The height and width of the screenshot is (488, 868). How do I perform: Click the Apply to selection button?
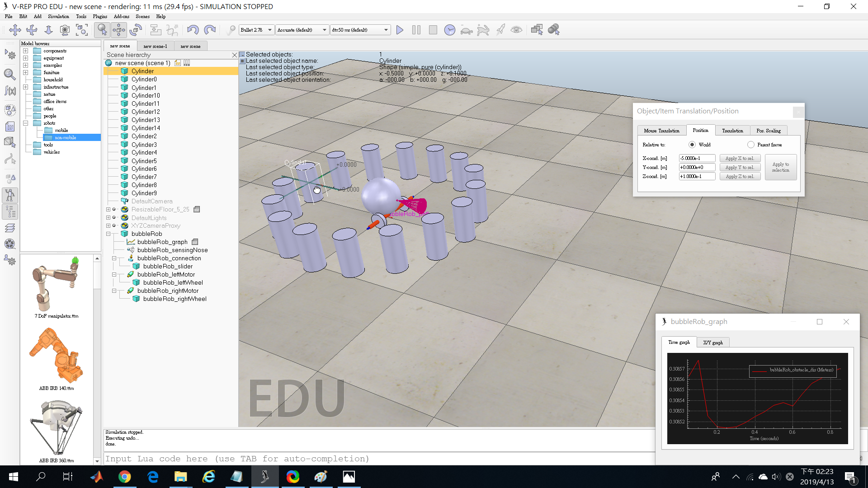click(781, 167)
